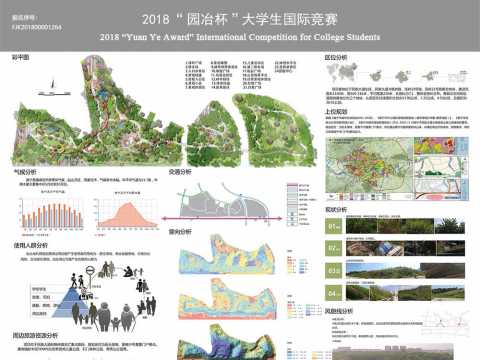
Task: Select the "彩平图" heading
Action: tap(20, 57)
